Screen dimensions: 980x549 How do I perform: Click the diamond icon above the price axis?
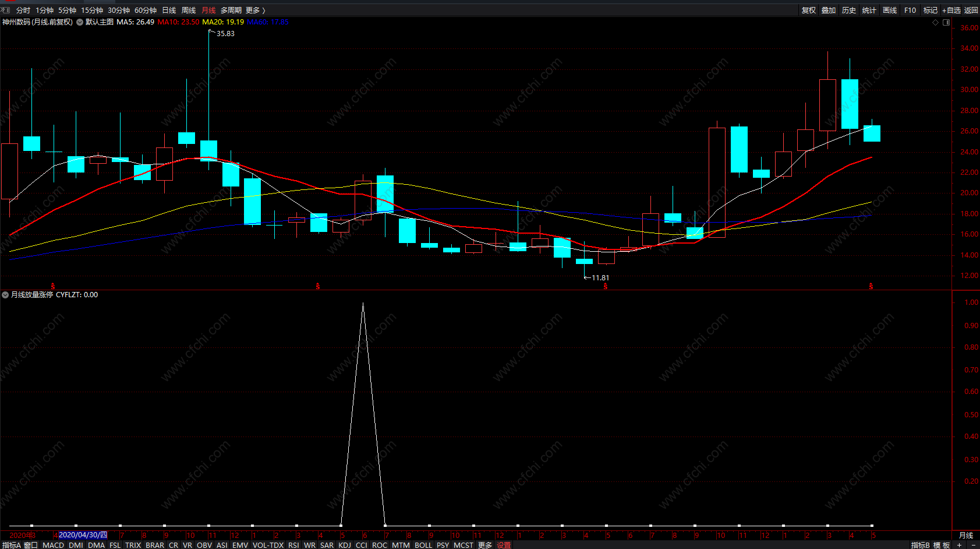936,22
